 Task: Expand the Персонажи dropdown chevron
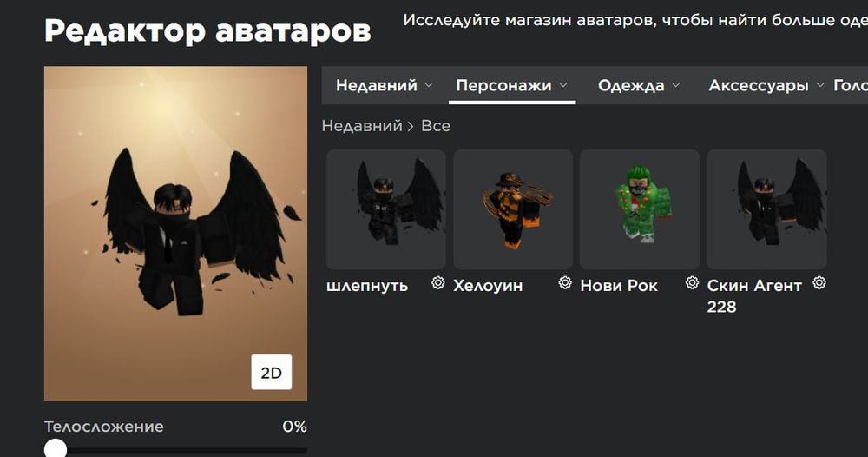point(563,85)
